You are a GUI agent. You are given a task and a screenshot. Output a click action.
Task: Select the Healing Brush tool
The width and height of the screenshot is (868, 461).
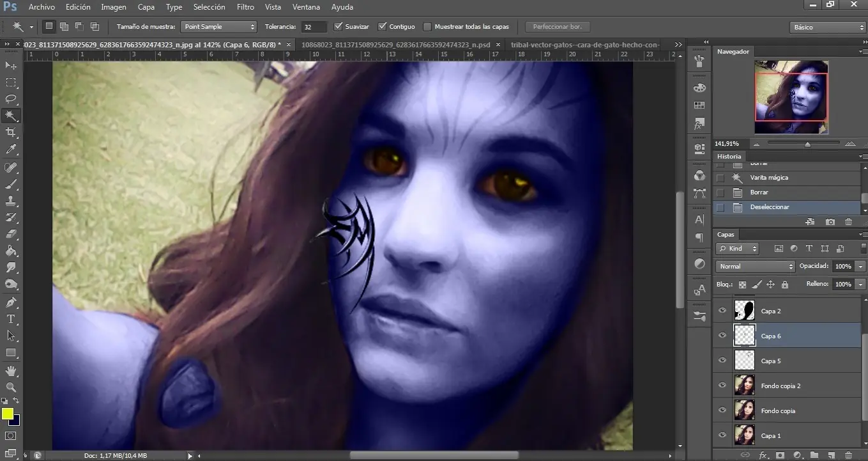(11, 168)
